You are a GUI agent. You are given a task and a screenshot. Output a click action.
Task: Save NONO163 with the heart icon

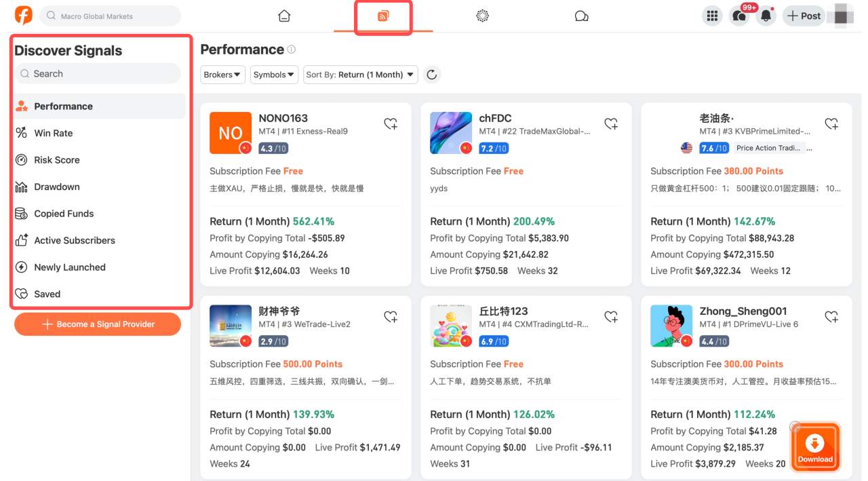(391, 123)
